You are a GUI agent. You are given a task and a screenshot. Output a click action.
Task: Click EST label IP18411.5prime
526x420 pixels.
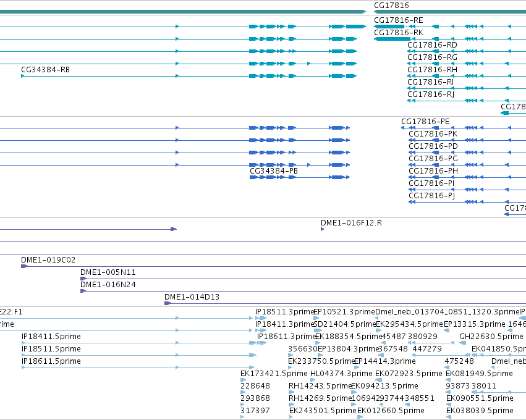tap(51, 337)
